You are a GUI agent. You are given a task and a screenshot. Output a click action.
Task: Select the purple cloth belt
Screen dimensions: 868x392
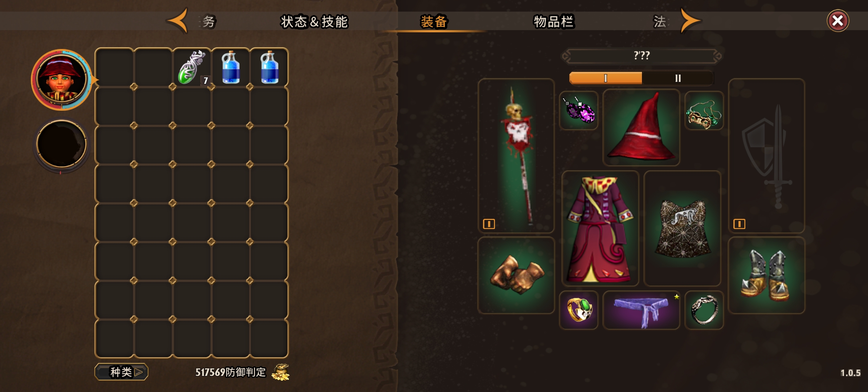(x=641, y=310)
